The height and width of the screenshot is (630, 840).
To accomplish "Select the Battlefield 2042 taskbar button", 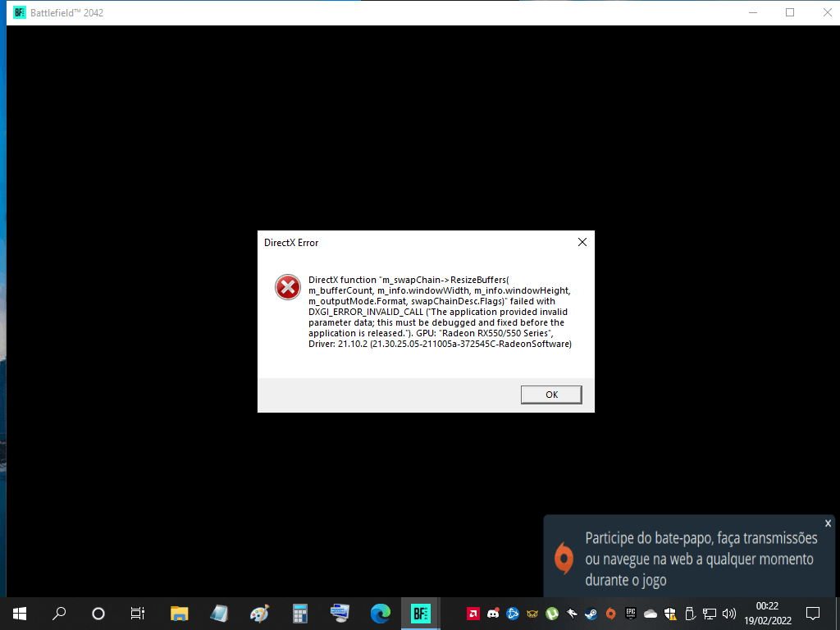I will (421, 614).
